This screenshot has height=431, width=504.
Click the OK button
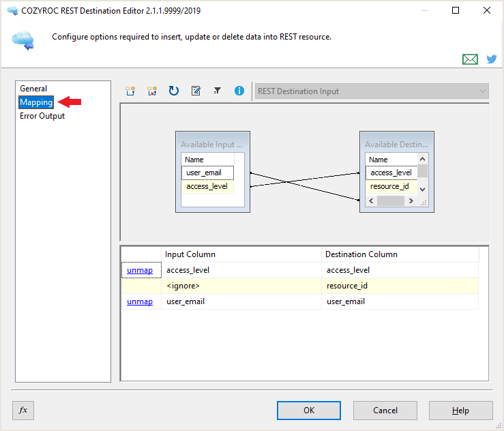click(309, 411)
